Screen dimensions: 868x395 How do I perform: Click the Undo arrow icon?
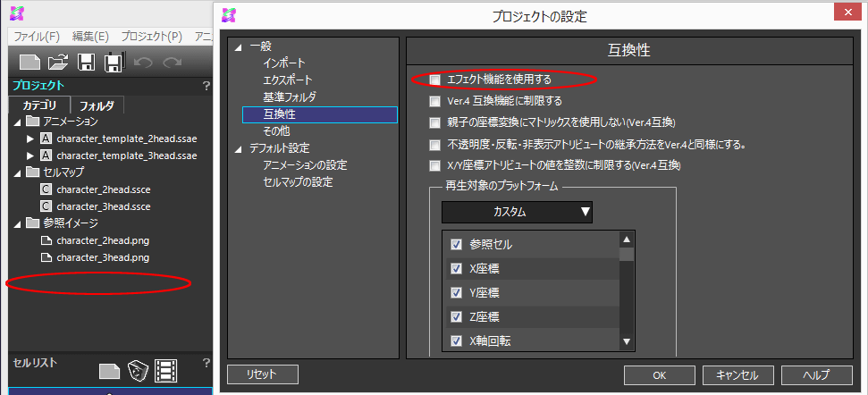pyautogui.click(x=143, y=62)
